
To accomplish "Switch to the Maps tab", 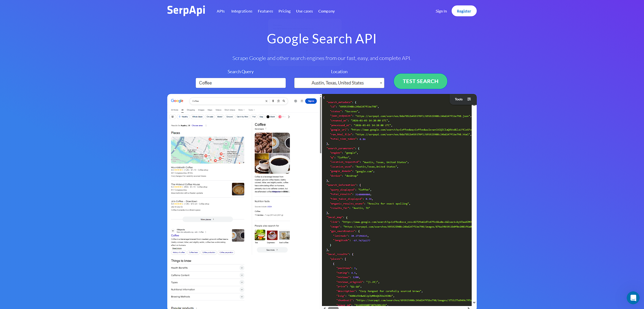I will pos(210,110).
